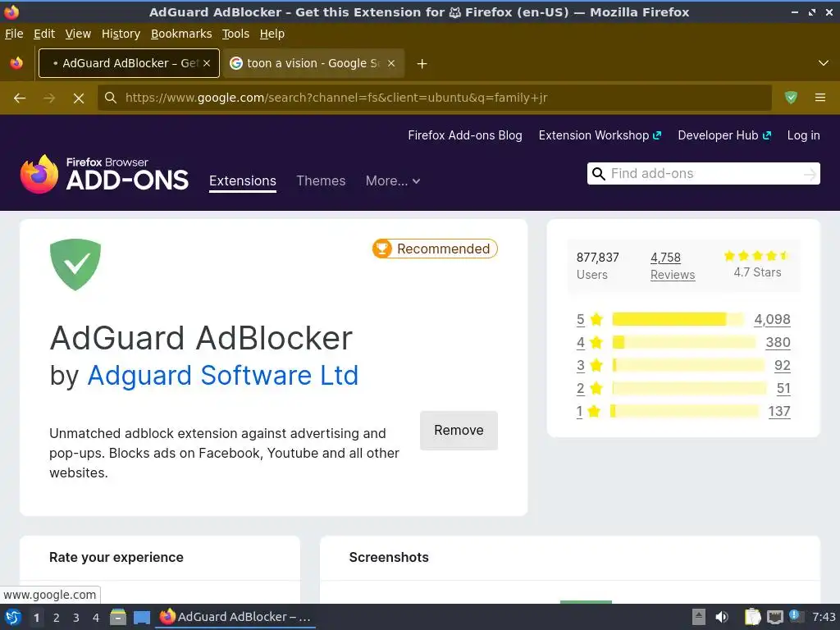This screenshot has width=840, height=630.
Task: Open the 4,758 Reviews link
Action: (673, 266)
